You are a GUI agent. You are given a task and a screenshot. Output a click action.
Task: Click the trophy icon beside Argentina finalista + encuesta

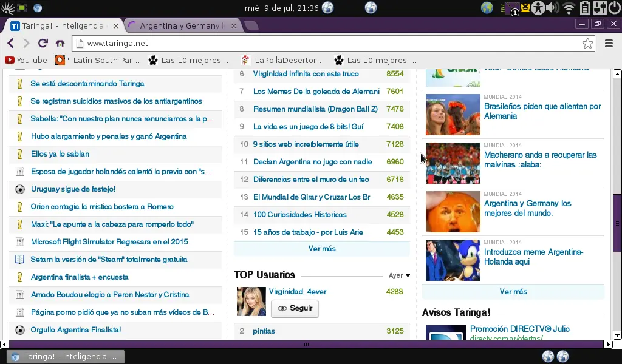click(19, 277)
